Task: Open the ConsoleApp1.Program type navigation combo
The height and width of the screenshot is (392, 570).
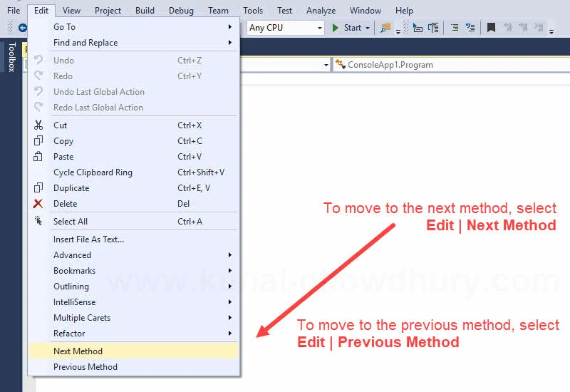Action: point(452,65)
